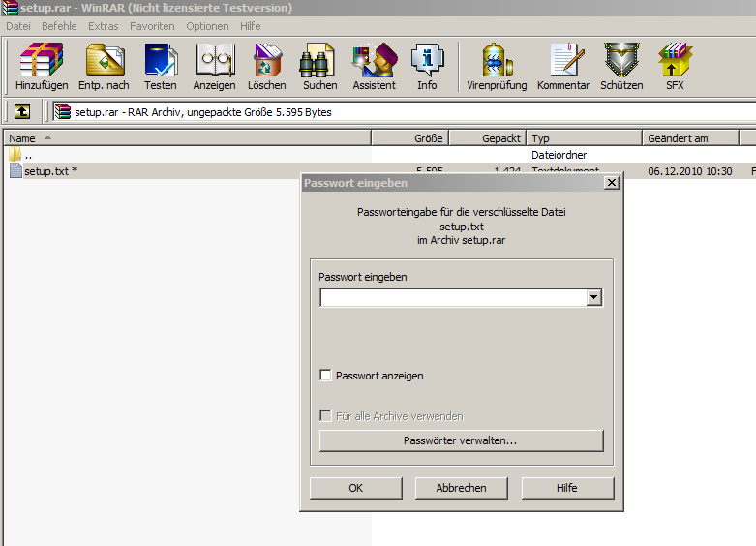Open the Extras menu

point(104,26)
